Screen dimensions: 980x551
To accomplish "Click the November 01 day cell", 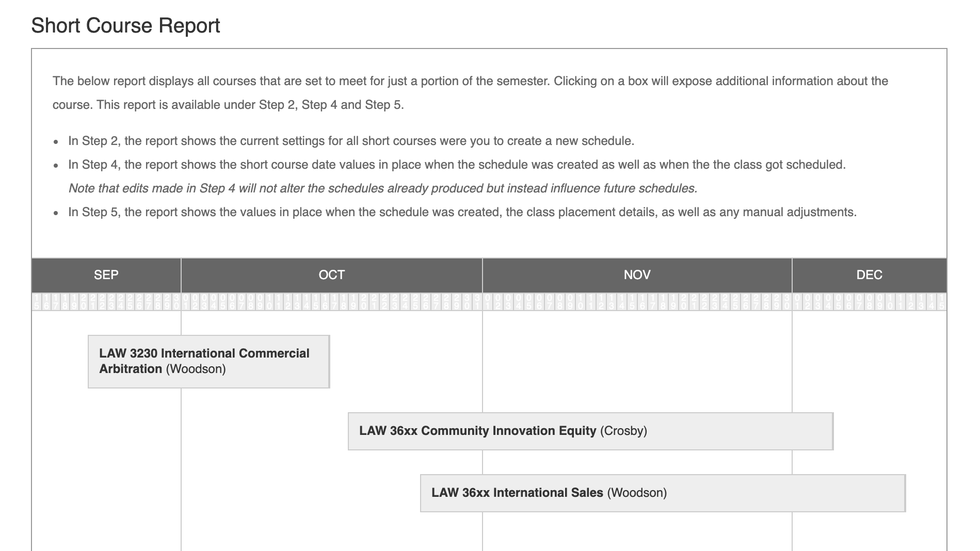I will (x=488, y=302).
